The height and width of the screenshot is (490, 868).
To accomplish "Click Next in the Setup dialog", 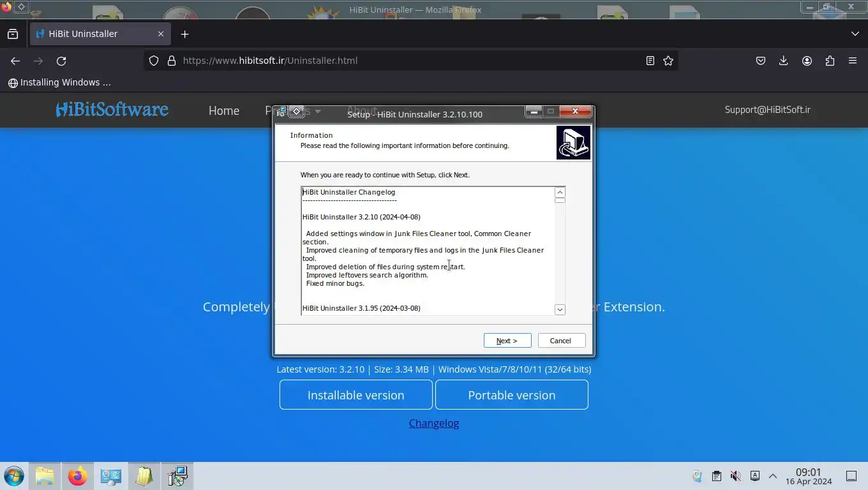I will pyautogui.click(x=507, y=341).
